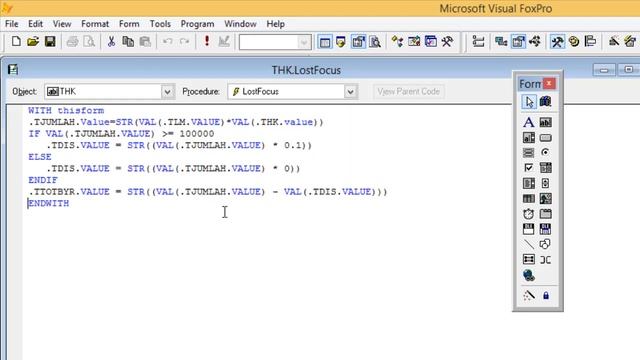The width and height of the screenshot is (640, 360).
Task: Run the form with red exclamation icon
Action: 207,41
